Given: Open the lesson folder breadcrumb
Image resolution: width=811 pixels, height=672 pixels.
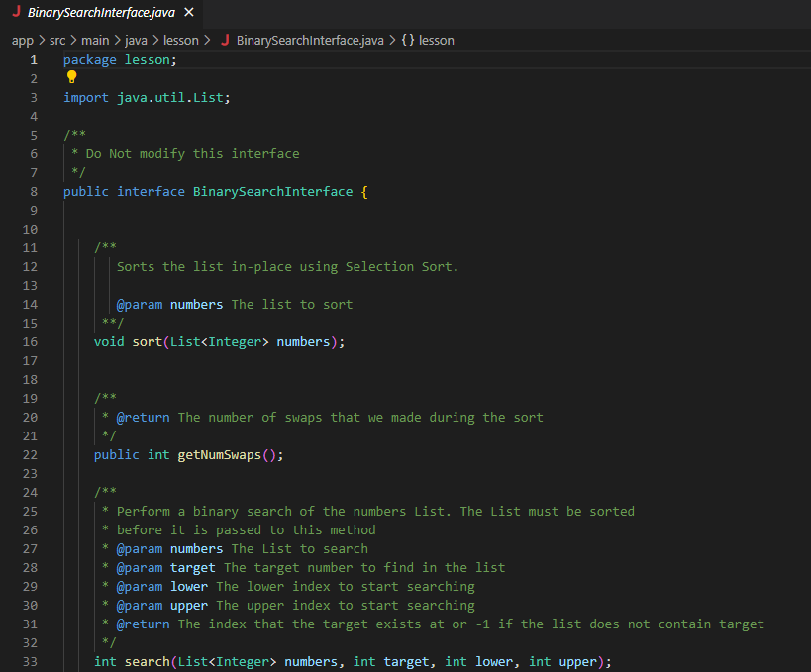Looking at the screenshot, I should pos(181,41).
